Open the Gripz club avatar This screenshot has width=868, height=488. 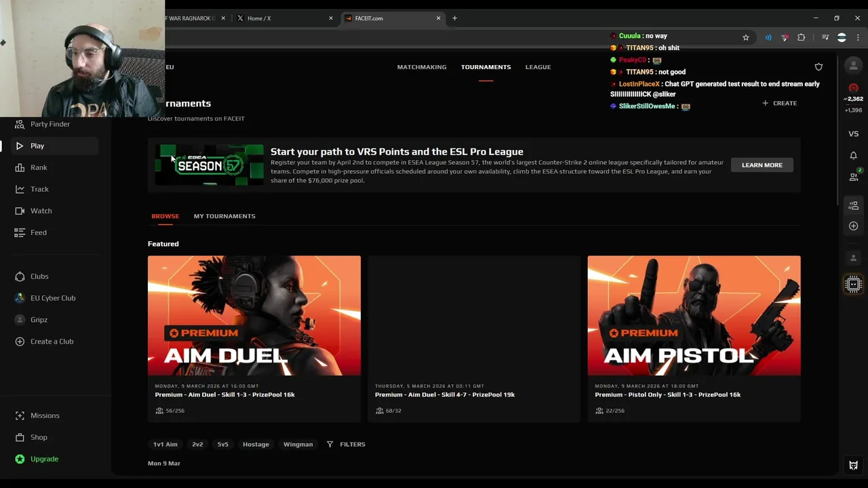pos(20,320)
